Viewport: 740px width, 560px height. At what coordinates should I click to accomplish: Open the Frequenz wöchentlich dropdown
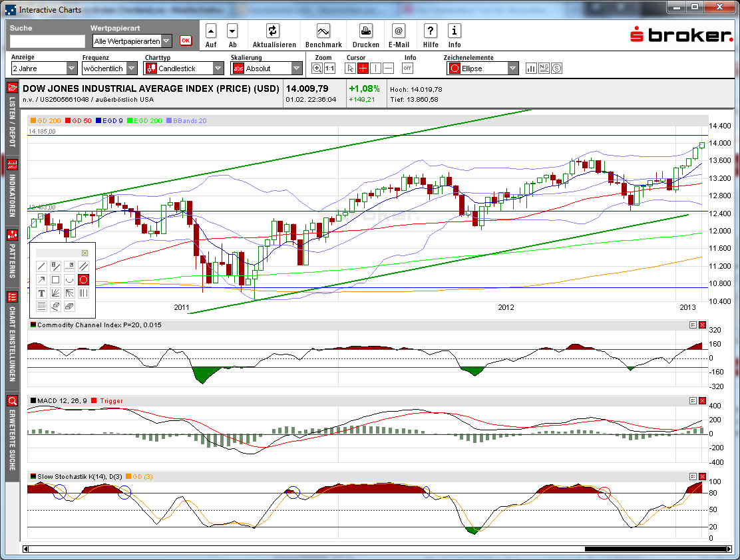point(131,67)
